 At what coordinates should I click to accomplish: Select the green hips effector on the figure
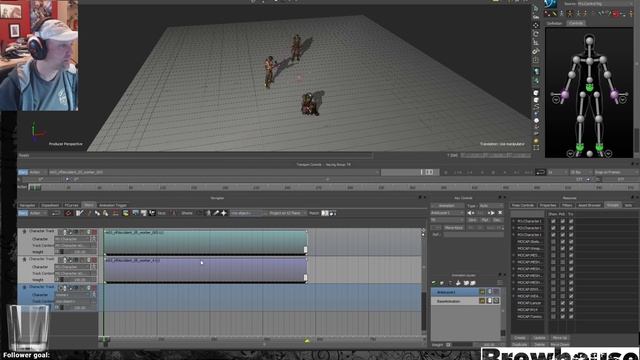pos(589,87)
